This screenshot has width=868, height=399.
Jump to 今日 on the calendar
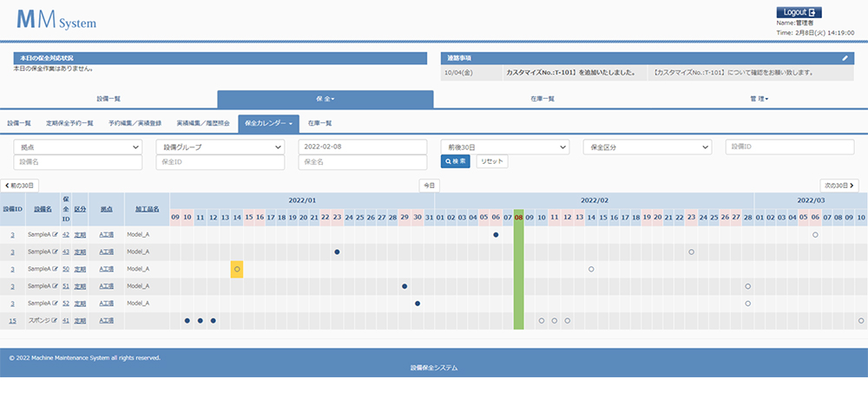point(429,186)
